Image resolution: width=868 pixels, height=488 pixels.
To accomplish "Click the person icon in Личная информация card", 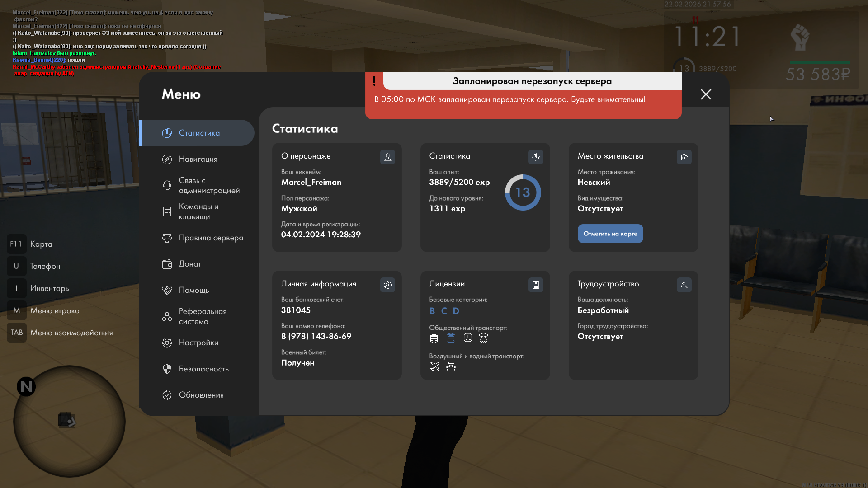I will click(x=387, y=285).
